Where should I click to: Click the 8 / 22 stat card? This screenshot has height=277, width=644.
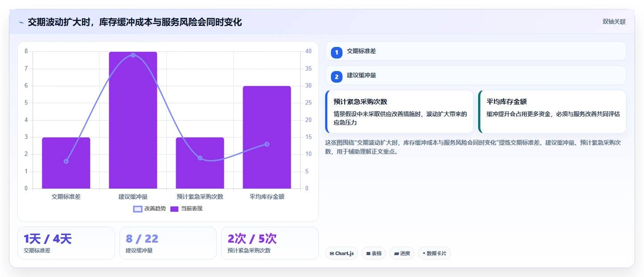(168, 243)
